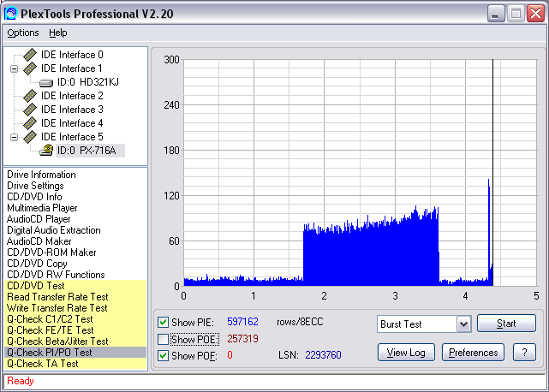
Task: Click the POE count 257319
Action: pyautogui.click(x=242, y=339)
